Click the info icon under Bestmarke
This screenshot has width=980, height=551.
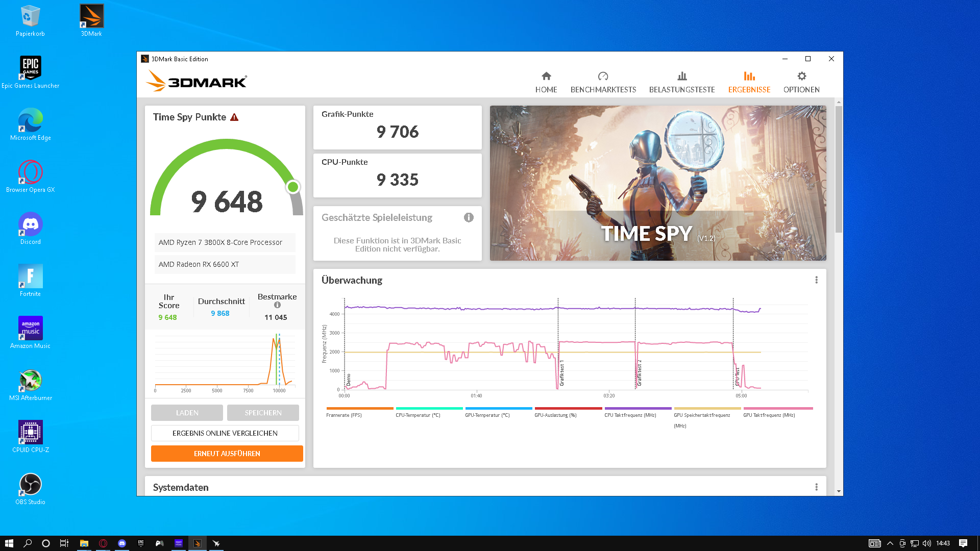tap(277, 305)
